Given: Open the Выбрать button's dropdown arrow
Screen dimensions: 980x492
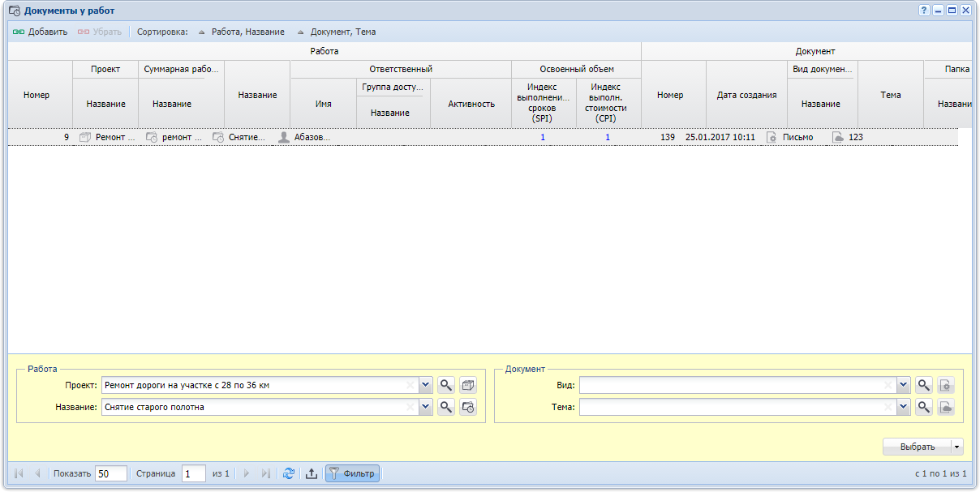Looking at the screenshot, I should (957, 447).
